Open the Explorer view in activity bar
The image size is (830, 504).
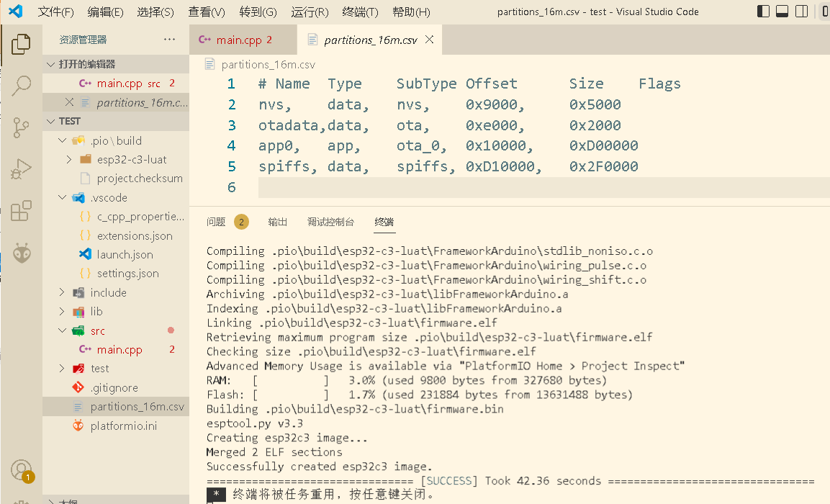click(x=21, y=44)
